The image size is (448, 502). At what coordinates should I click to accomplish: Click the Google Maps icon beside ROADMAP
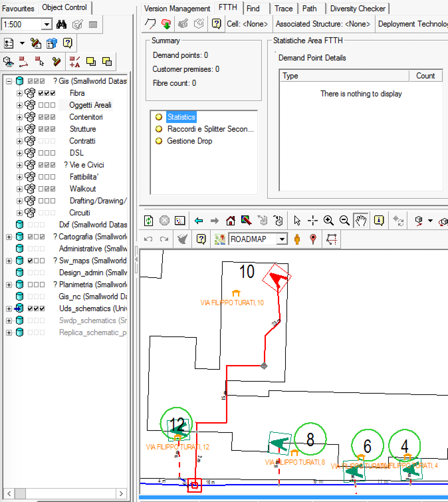220,239
